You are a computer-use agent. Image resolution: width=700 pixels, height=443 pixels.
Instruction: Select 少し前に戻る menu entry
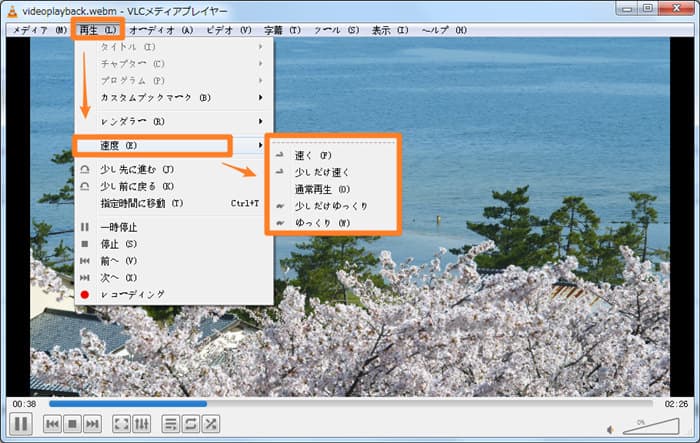[174, 186]
